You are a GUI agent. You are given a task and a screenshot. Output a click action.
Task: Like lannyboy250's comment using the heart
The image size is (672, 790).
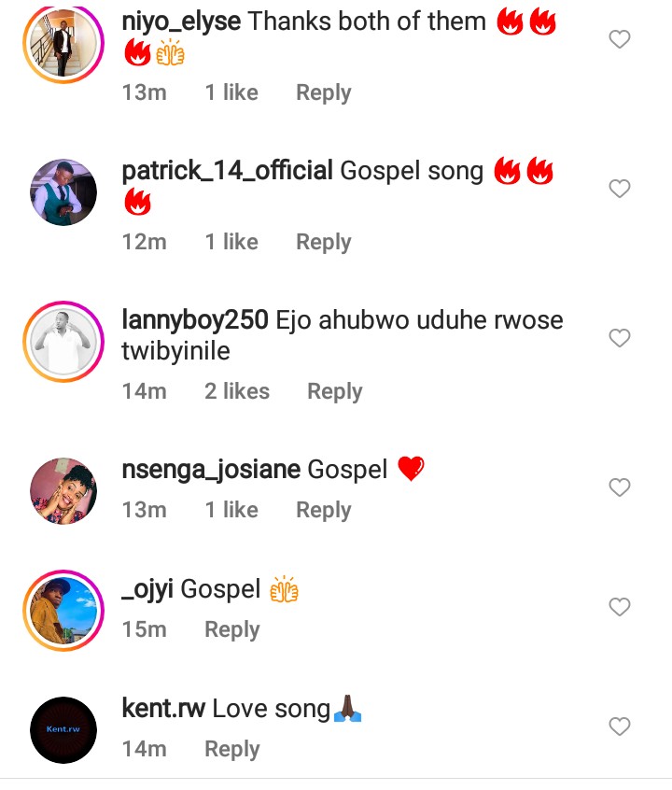620,338
